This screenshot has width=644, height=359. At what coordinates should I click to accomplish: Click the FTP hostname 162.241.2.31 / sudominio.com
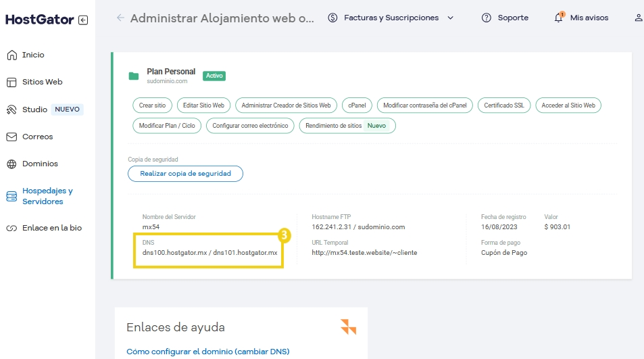coord(358,226)
